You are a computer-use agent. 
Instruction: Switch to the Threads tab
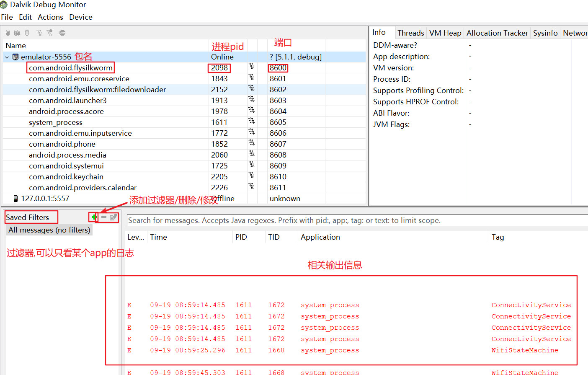pos(411,33)
